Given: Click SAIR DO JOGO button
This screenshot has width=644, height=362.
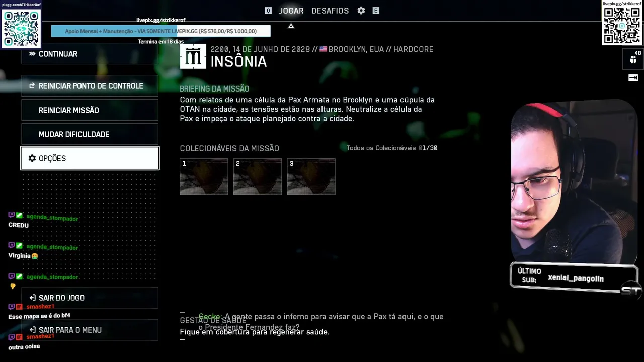Looking at the screenshot, I should pyautogui.click(x=90, y=298).
